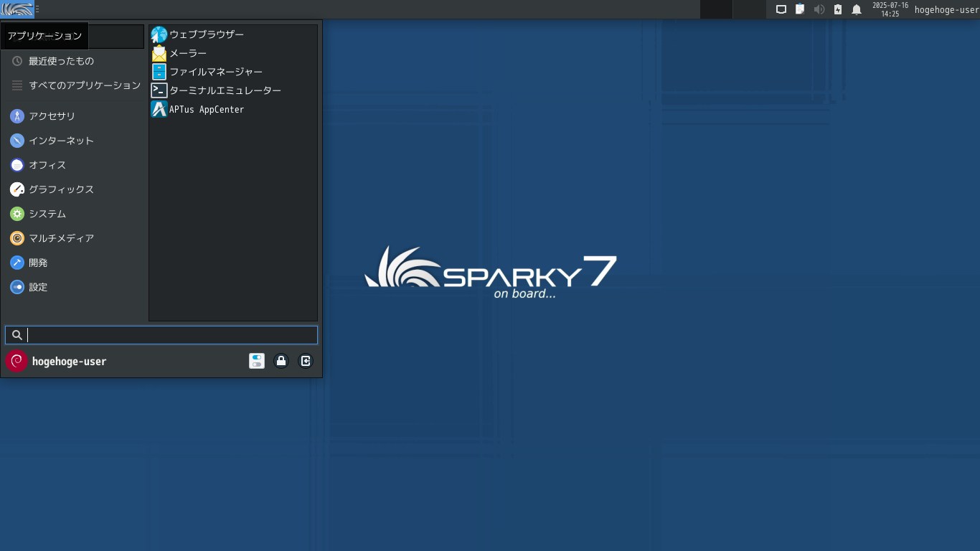The width and height of the screenshot is (980, 551).
Task: Open settings via the toggle-switch button
Action: pos(257,361)
